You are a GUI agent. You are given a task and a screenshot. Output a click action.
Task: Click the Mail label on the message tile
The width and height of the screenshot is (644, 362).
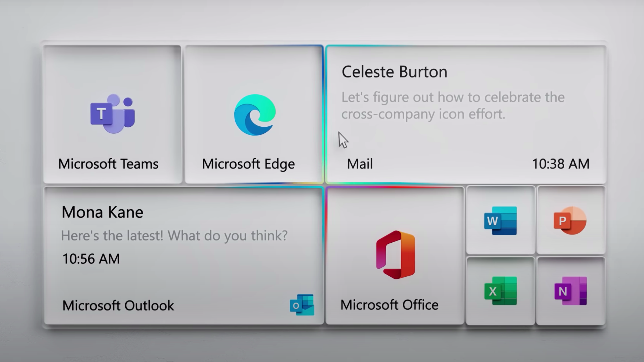click(x=359, y=164)
